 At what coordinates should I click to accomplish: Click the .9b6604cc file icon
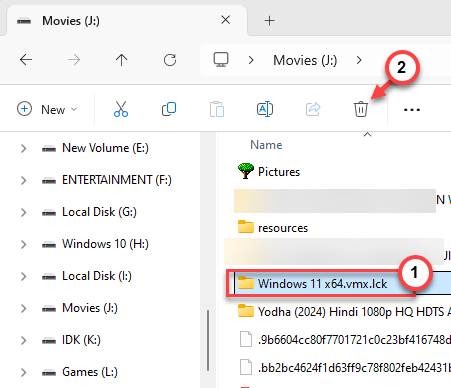[246, 339]
